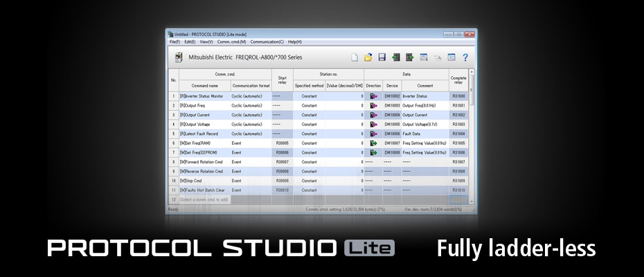Minimize the PROTOCOL STUDIO window
Screen dimensions: 644x277
[449, 35]
